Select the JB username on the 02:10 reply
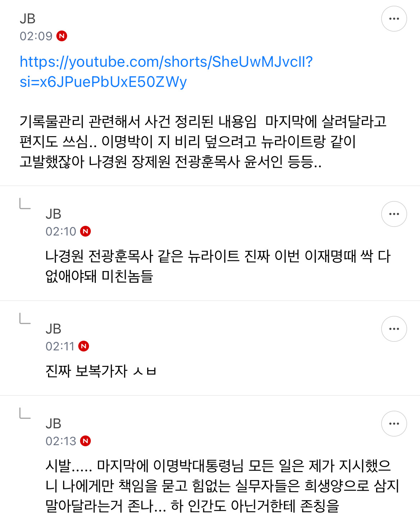420x522 pixels. point(53,214)
